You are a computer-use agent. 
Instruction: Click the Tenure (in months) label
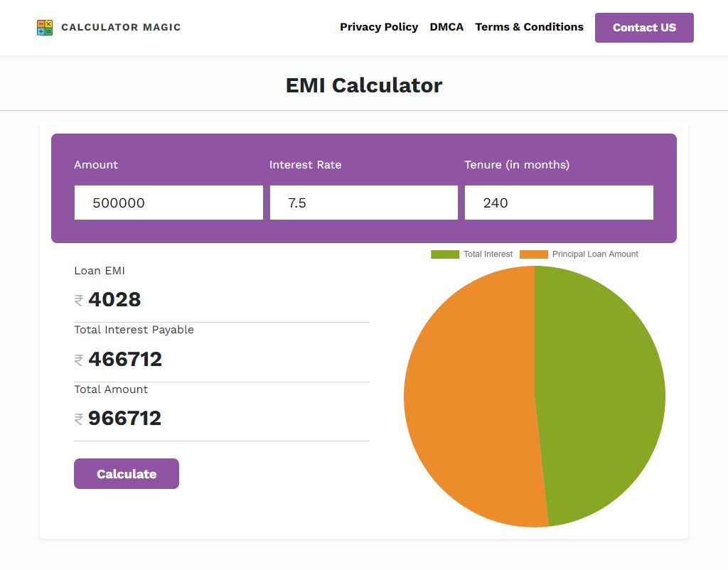[x=518, y=165]
